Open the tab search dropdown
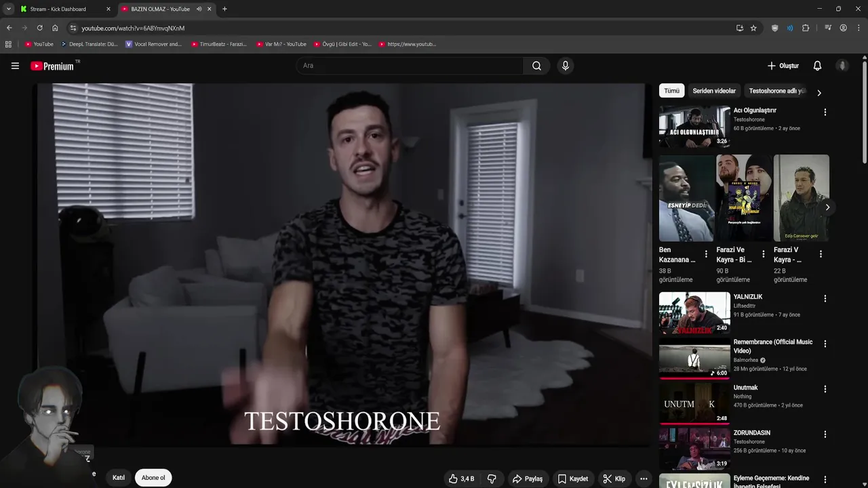 (x=8, y=9)
